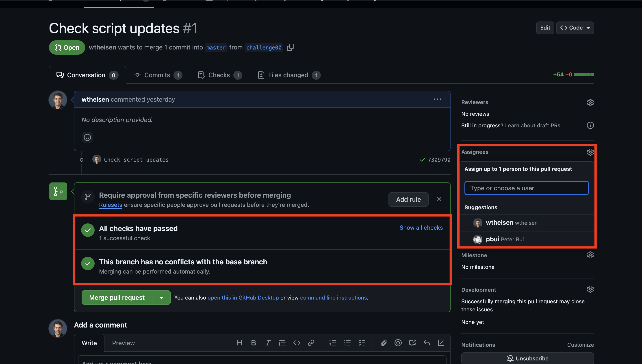Select the Preview tab in comment box
642x364 pixels.
click(123, 343)
